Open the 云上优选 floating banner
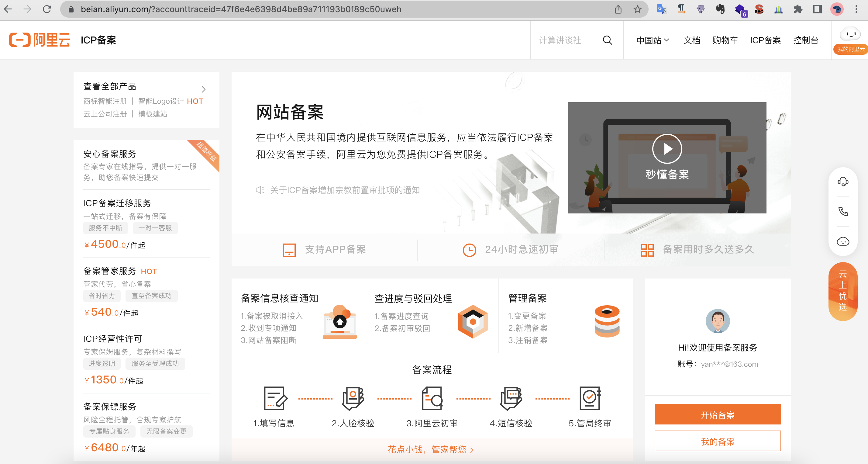Screen dimensions: 868x464 tap(842, 291)
